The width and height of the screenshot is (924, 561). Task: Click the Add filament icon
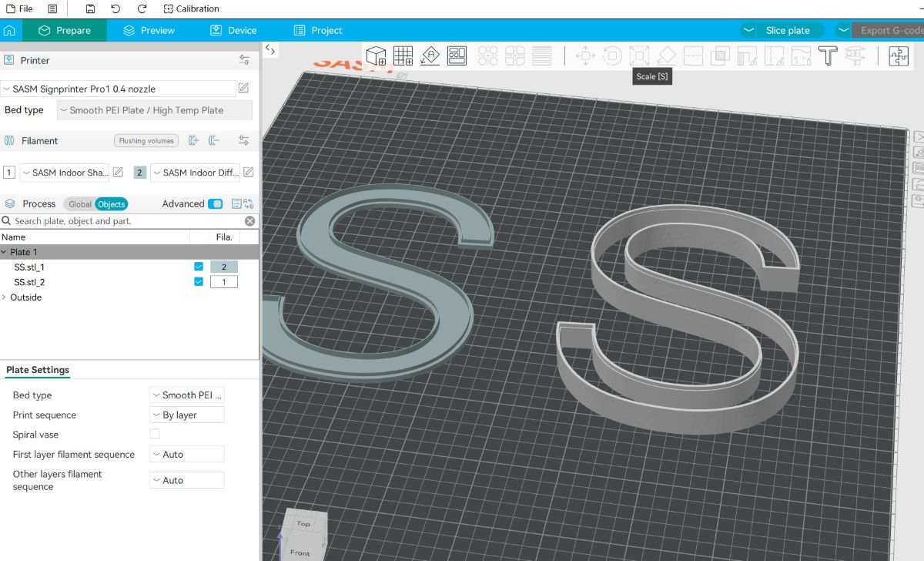click(x=193, y=140)
